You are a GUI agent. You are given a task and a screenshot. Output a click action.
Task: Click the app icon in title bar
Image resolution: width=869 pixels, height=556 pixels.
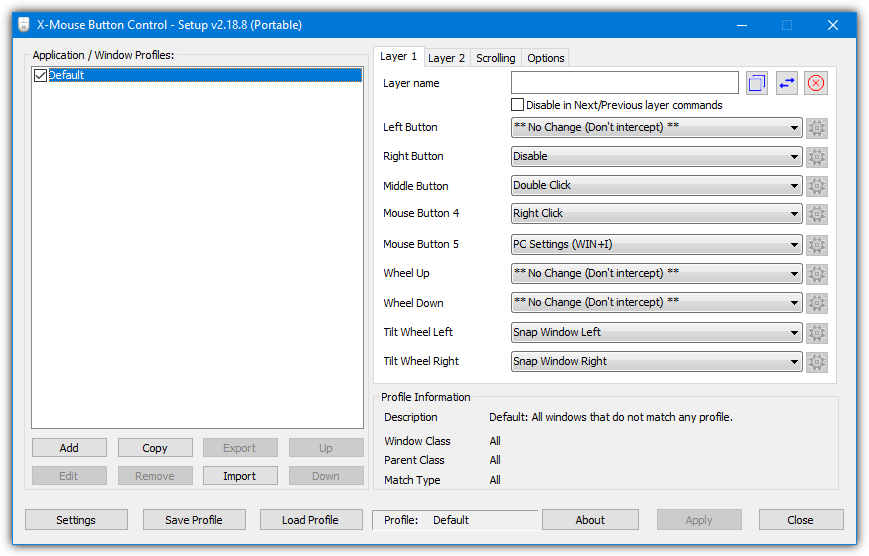pos(23,25)
